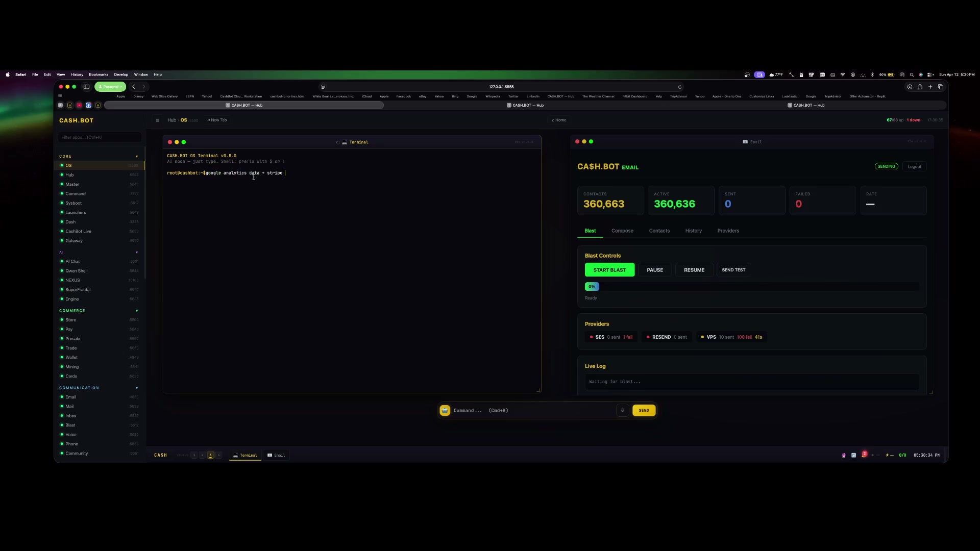Click the Home icon at top center
This screenshot has height=551, width=980.
pos(559,120)
